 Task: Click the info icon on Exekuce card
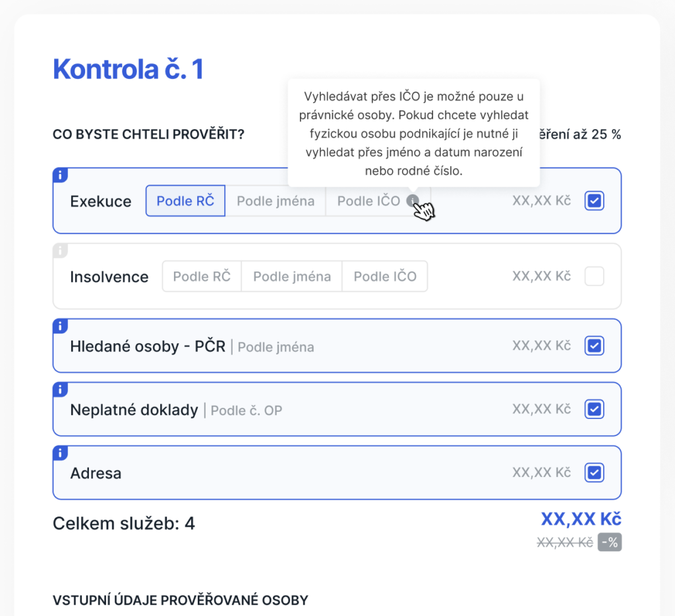click(60, 175)
